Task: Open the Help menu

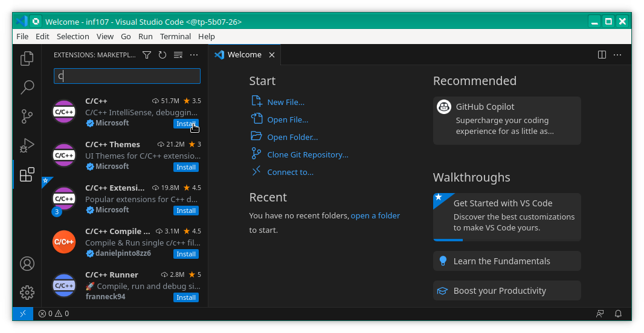Action: point(207,37)
